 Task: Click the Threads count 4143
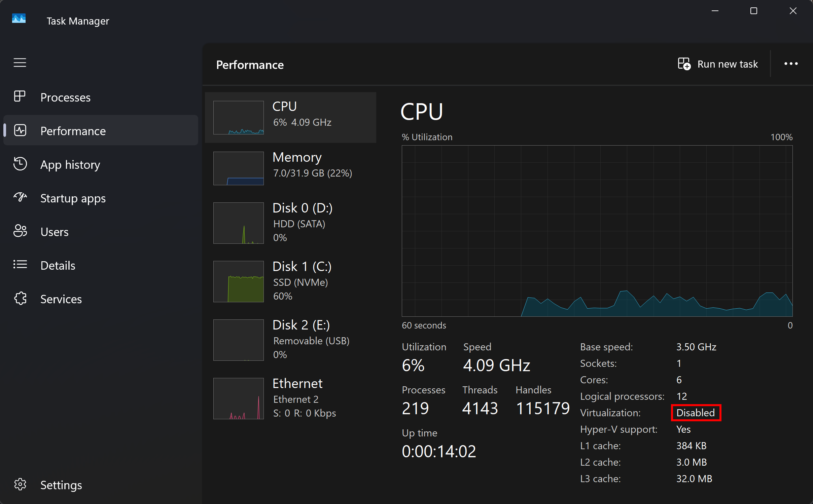tap(480, 408)
